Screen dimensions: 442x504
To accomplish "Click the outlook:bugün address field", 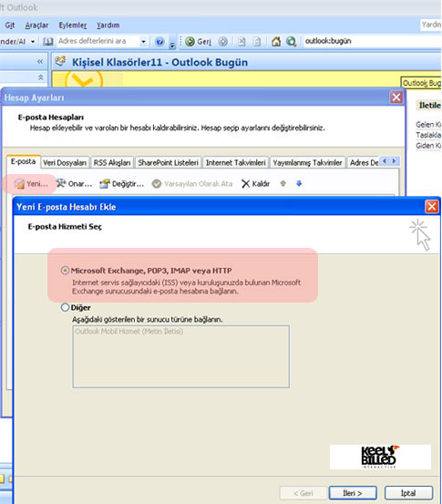I will click(x=372, y=41).
